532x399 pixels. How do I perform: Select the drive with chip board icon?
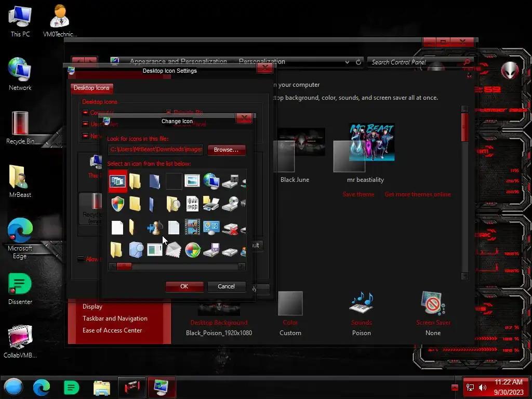[230, 181]
